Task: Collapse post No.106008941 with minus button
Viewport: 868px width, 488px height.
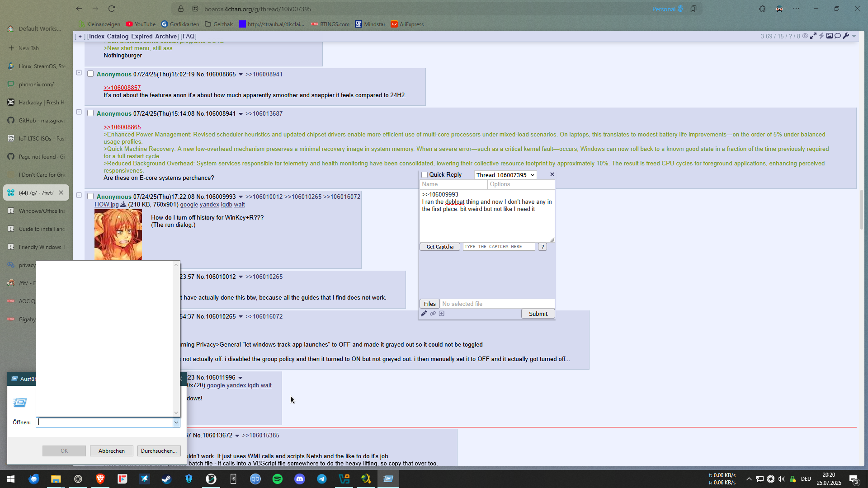Action: point(79,112)
